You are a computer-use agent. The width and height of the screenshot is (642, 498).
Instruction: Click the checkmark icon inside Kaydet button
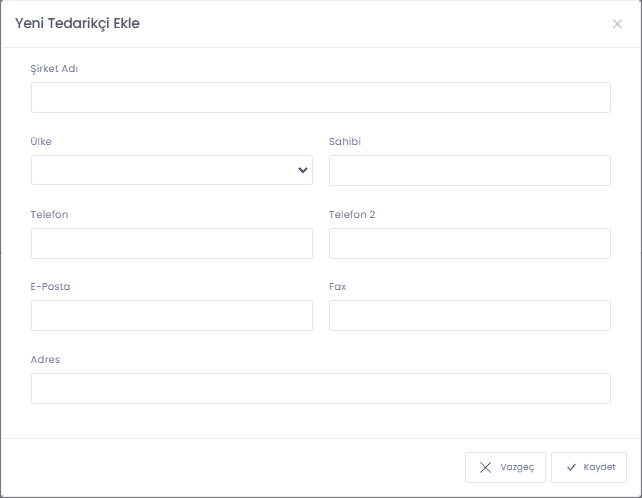point(571,467)
